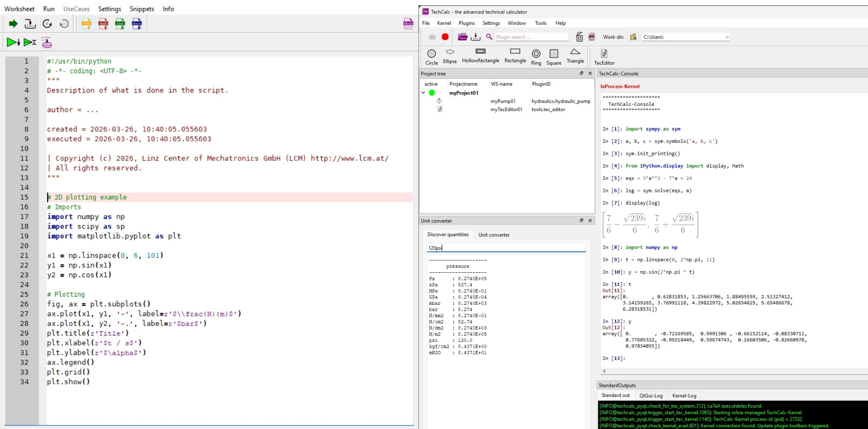Export worksheet as xlsx file icon
The width and height of the screenshot is (868, 429).
click(x=120, y=24)
